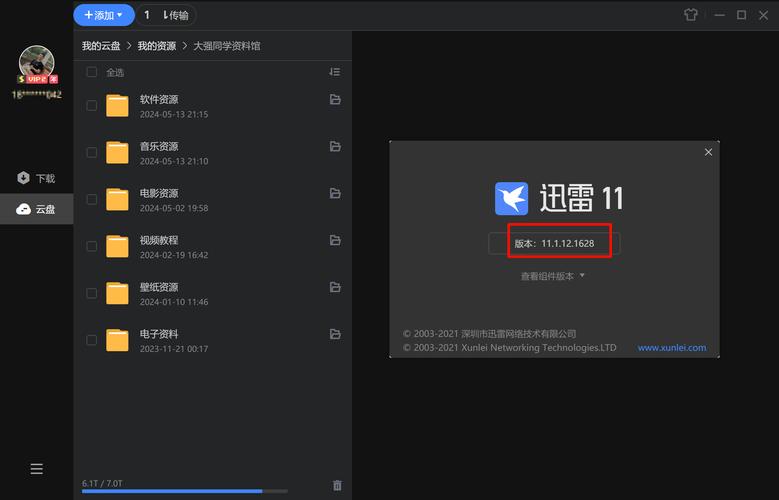The image size is (779, 500).
Task: Click the folder action icon beside 电影资源
Action: pos(335,194)
